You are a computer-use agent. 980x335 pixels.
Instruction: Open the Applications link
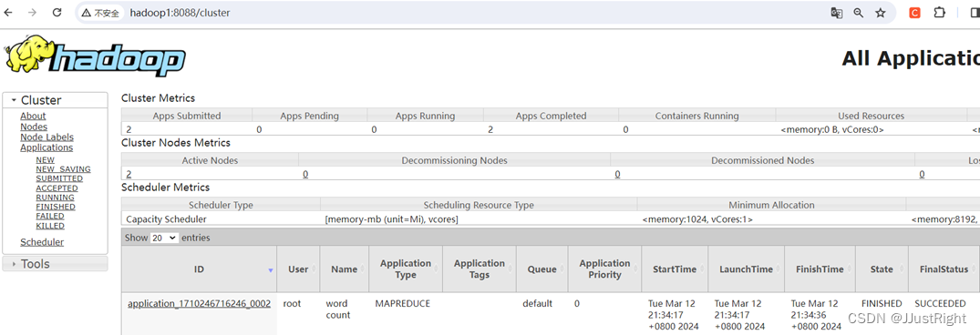coord(46,147)
